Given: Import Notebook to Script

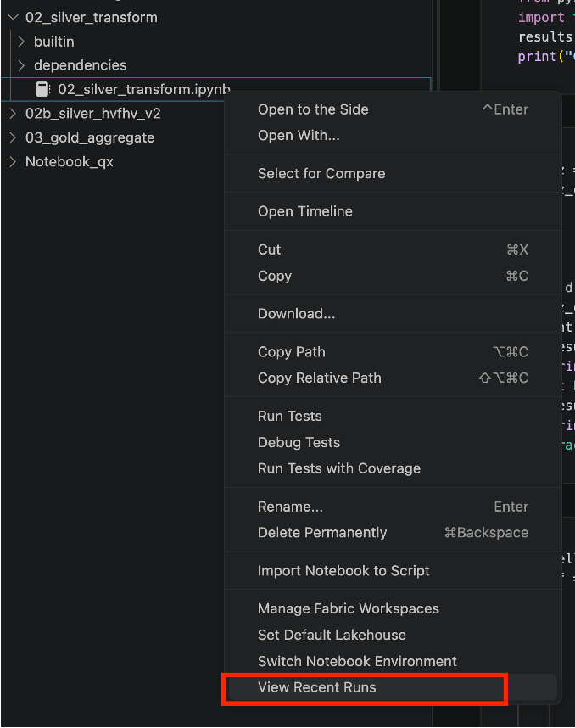Looking at the screenshot, I should [x=343, y=571].
